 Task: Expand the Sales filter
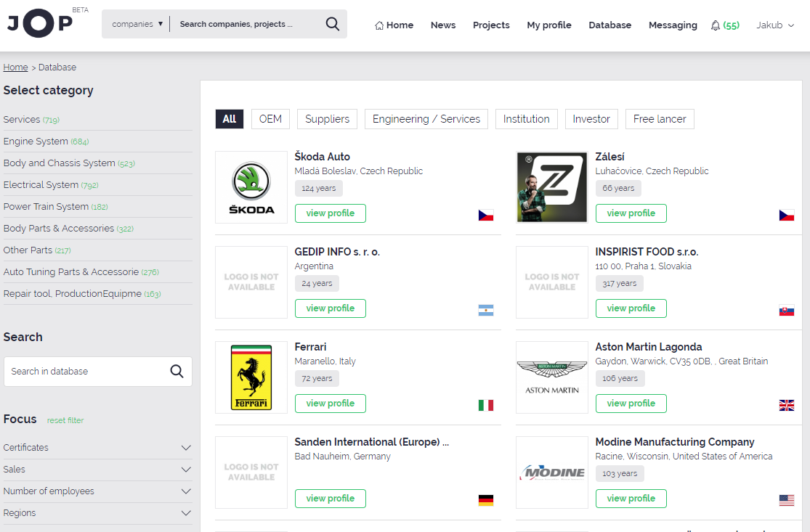click(x=97, y=470)
